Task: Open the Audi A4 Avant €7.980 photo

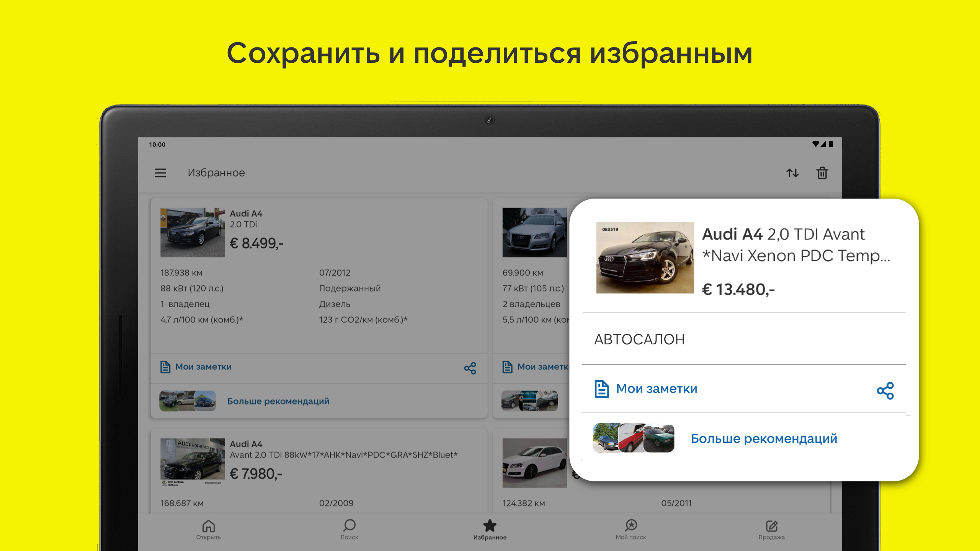Action: pos(193,462)
